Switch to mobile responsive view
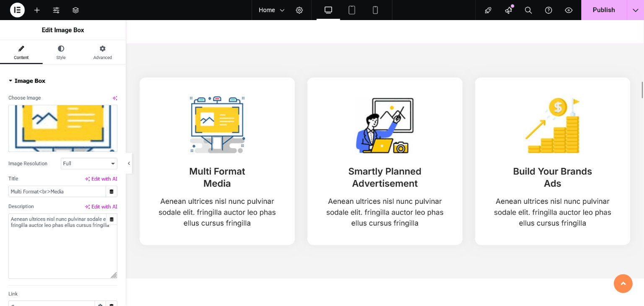 pyautogui.click(x=375, y=10)
